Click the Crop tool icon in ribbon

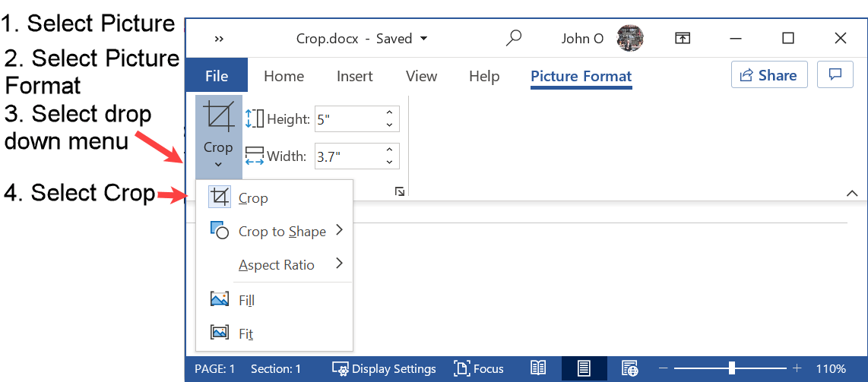click(x=218, y=116)
